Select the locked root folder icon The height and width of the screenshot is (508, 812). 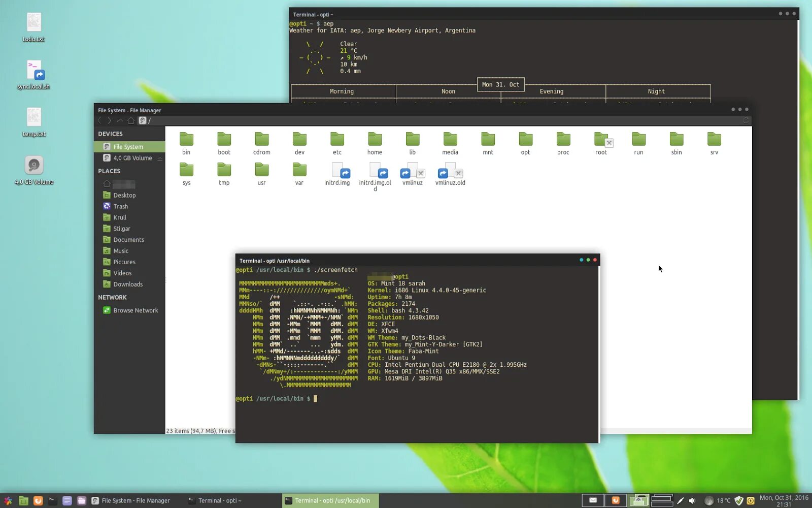(602, 139)
